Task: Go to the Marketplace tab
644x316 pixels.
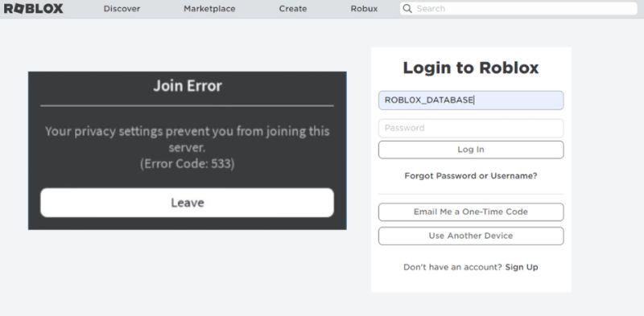Action: 209,9
